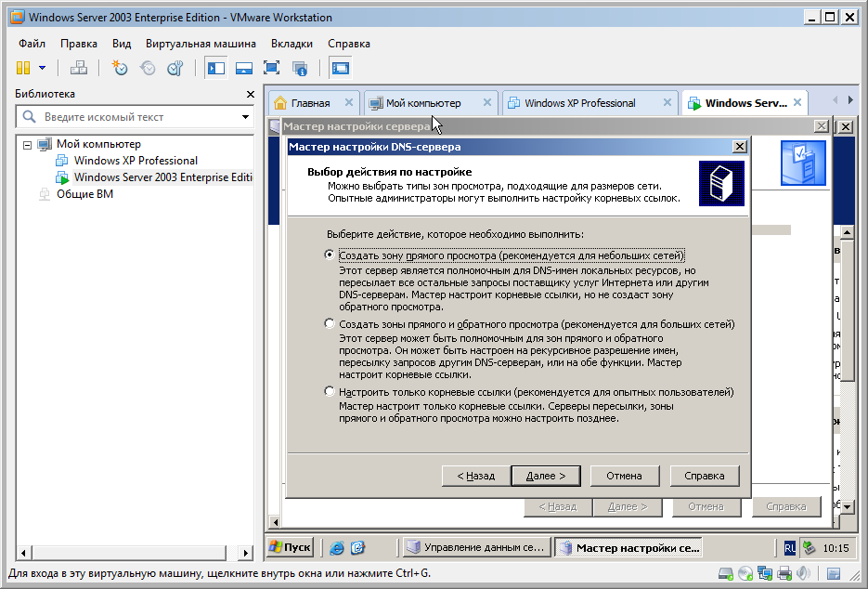Close the 'Мастер настройки DNS-сервера' dialog
Screen dimensions: 868x589
(740, 147)
